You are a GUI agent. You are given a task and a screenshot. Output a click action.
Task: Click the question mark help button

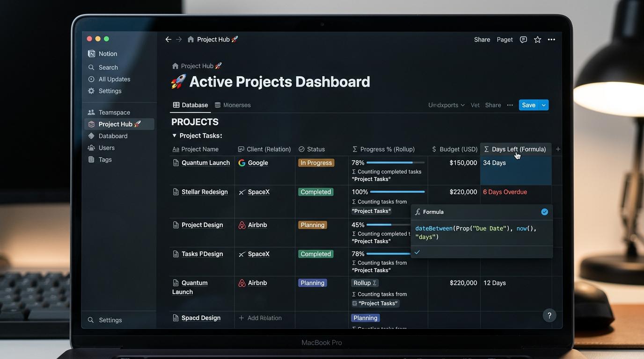[549, 316]
